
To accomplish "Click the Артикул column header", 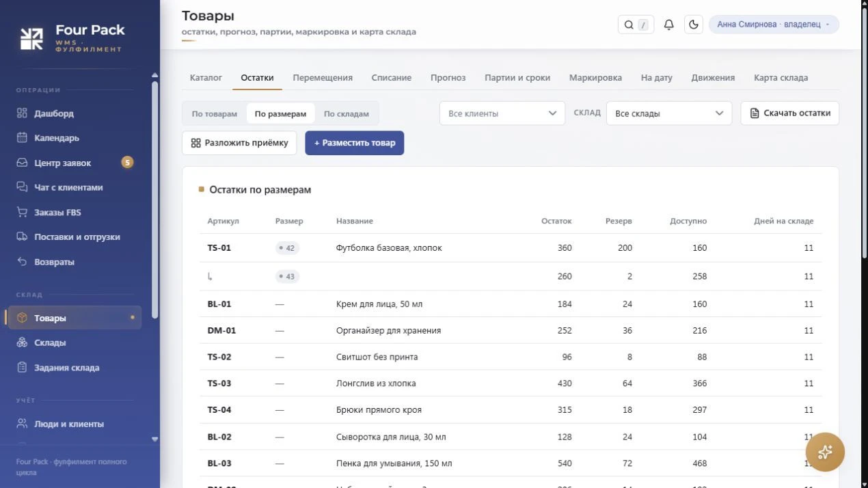I will click(223, 221).
